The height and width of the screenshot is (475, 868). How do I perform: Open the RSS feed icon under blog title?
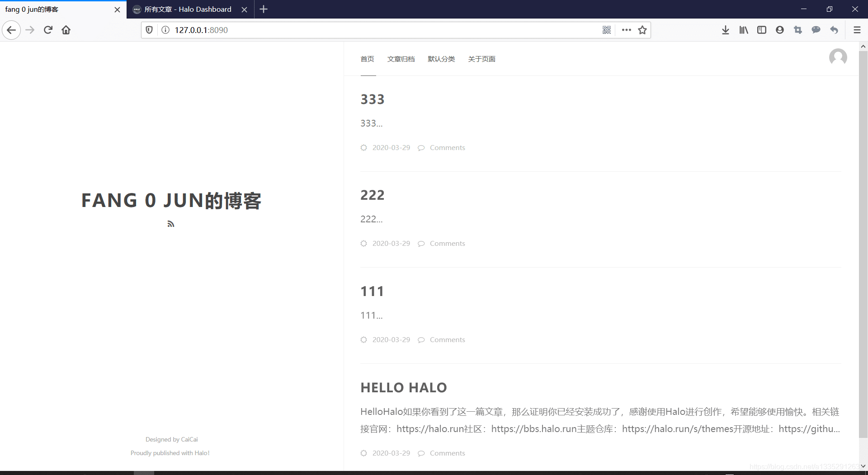[x=171, y=224]
